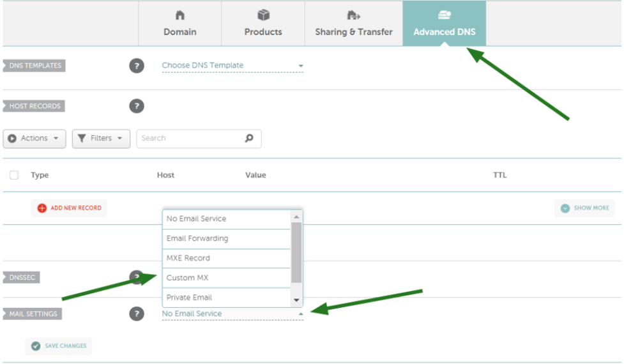624x364 pixels.
Task: Click the Host Records help question icon
Action: click(137, 106)
